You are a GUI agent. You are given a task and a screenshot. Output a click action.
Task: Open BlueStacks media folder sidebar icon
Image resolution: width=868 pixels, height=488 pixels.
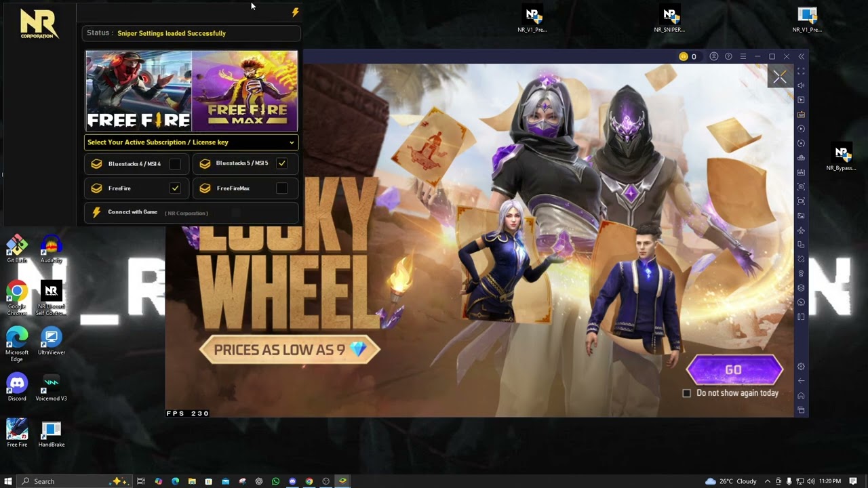coord(801,216)
